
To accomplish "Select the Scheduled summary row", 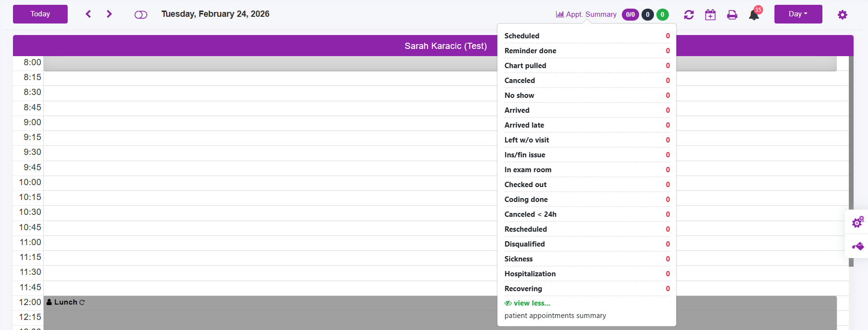I will pos(587,36).
